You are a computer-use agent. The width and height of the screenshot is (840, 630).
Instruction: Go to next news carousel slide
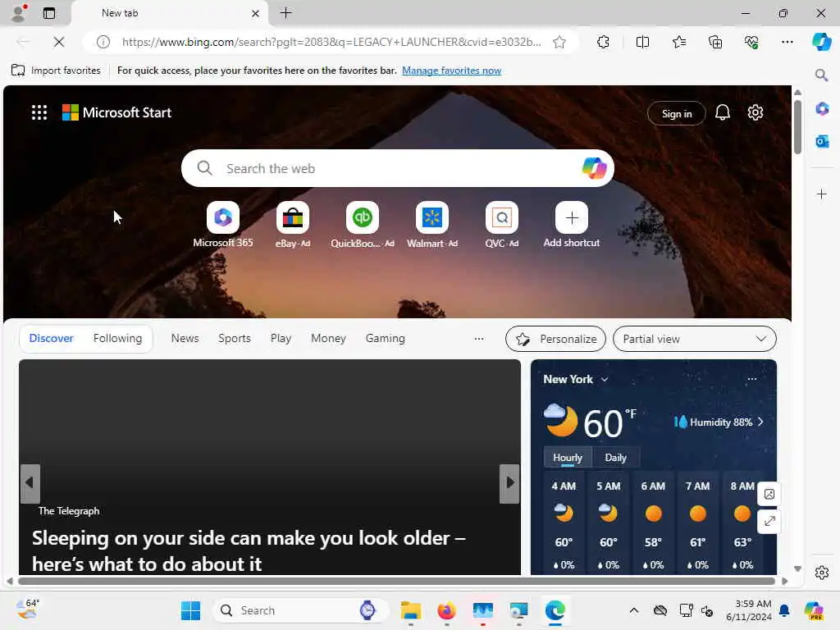click(x=509, y=483)
